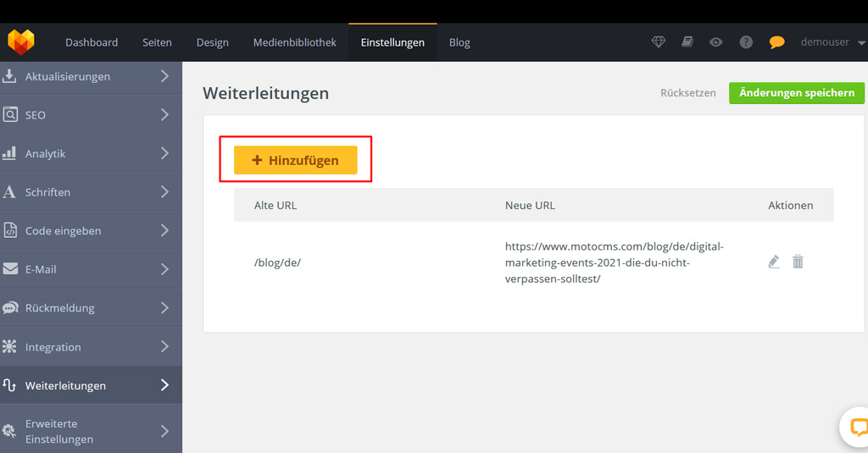Toggle the preview eye icon

click(x=716, y=42)
